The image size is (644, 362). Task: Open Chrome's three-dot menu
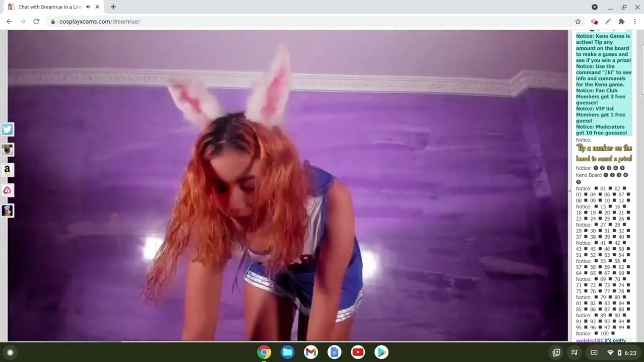point(635,22)
